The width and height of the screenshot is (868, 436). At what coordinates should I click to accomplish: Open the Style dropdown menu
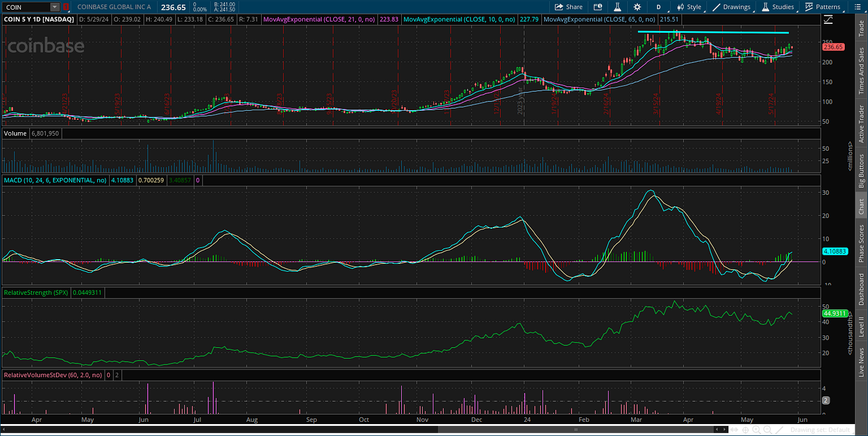click(689, 7)
